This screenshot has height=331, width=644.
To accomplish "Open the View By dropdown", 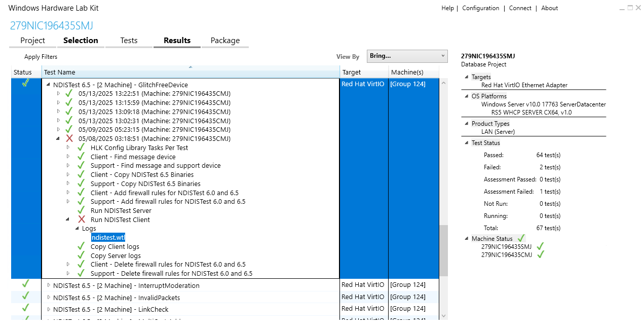I will tap(407, 56).
